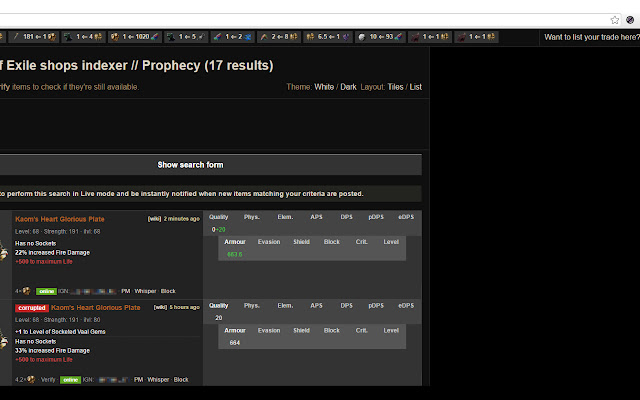The image size is (640, 400).
Task: Click the '4.2×' chaos price icon on corrupted listing
Action: [31, 380]
